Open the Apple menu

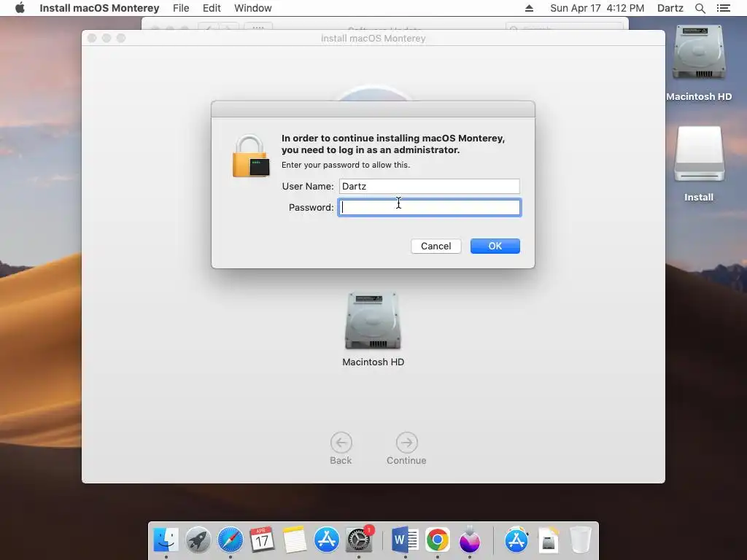tap(20, 8)
